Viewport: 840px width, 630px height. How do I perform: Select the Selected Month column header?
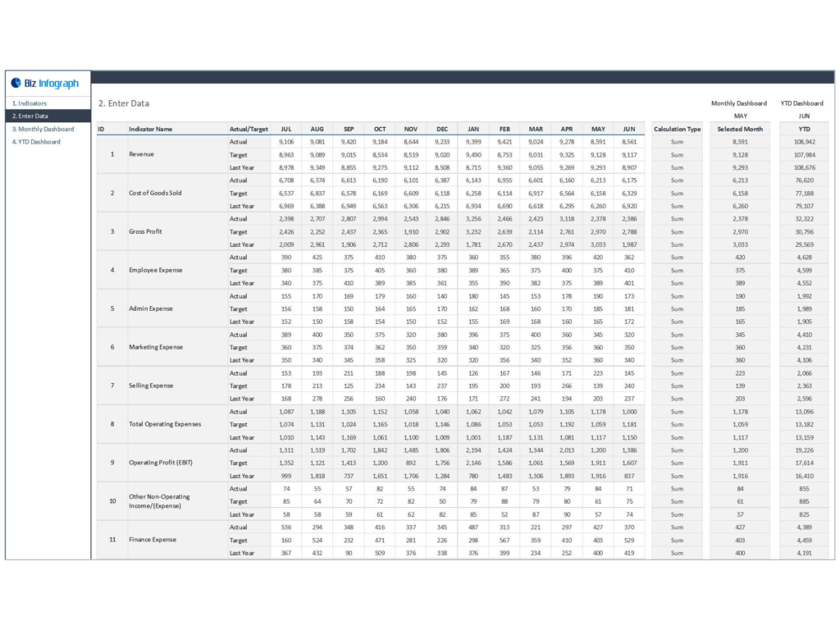(740, 129)
